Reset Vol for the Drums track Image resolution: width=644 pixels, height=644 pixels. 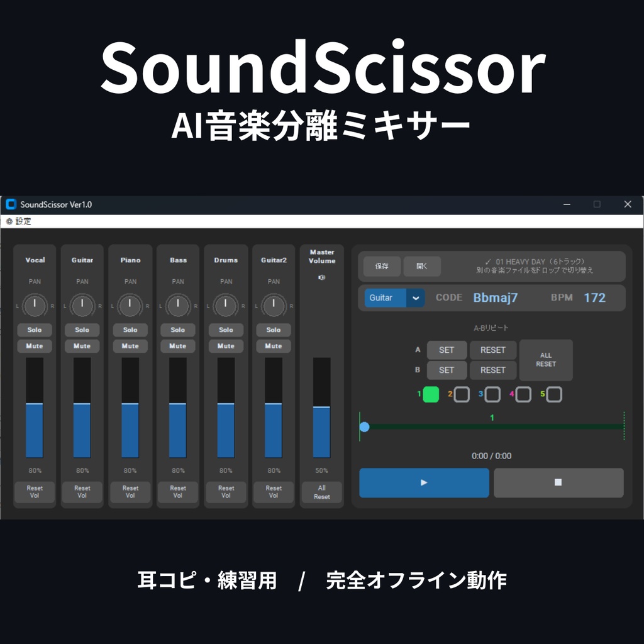click(226, 492)
